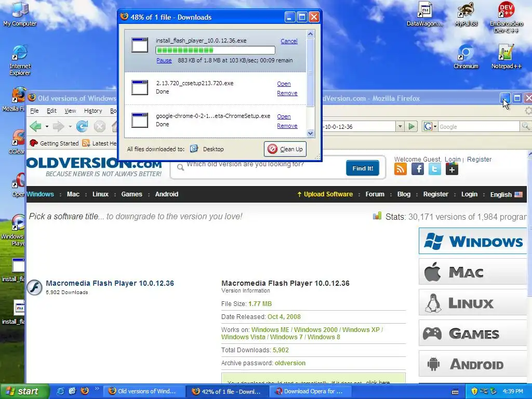The width and height of the screenshot is (532, 399).
Task: Click Macromedia Flash Player 10.0.12.36 title link
Action: [x=110, y=283]
